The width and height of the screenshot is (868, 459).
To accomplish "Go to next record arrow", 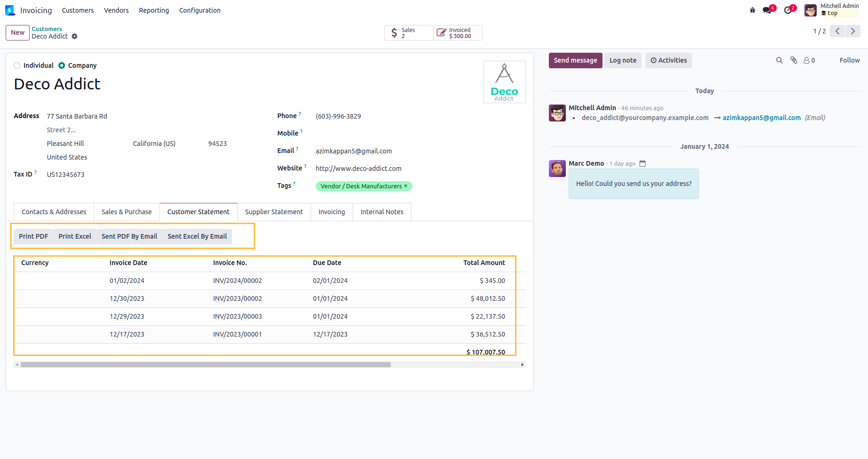I will click(853, 31).
